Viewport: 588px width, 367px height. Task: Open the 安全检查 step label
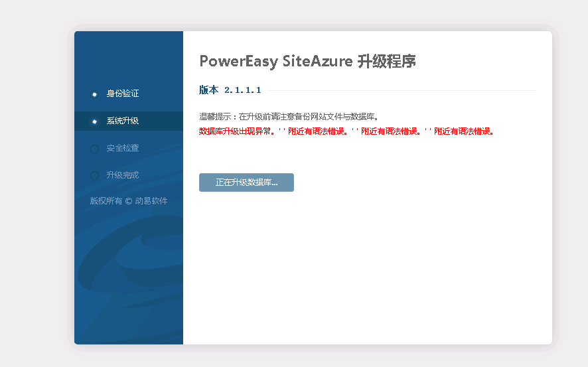tap(123, 149)
